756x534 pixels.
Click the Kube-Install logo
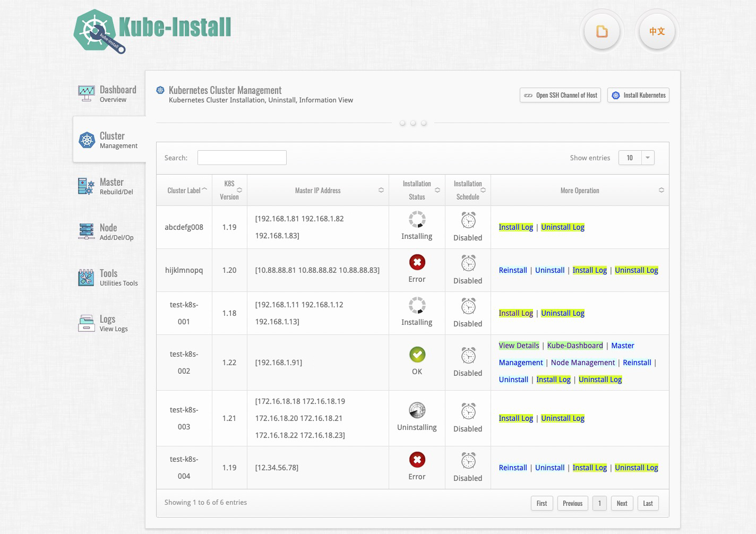pyautogui.click(x=152, y=31)
